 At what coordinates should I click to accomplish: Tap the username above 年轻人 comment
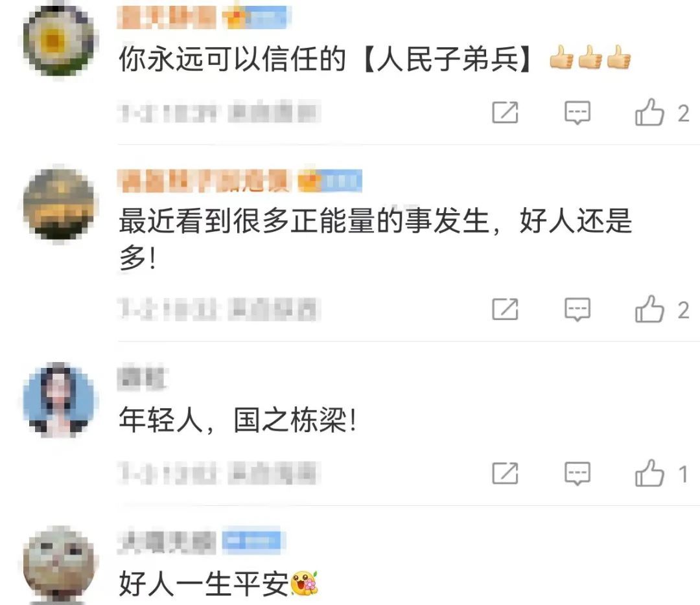point(141,378)
